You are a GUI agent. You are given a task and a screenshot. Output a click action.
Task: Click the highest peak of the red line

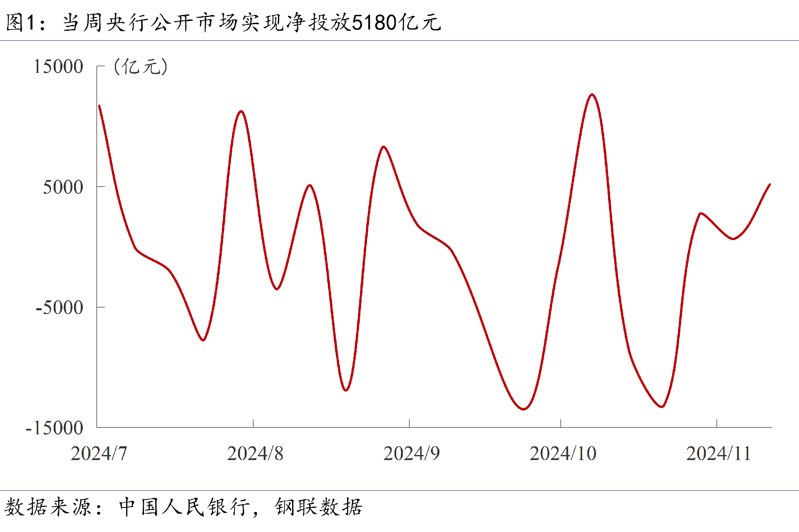(x=592, y=95)
